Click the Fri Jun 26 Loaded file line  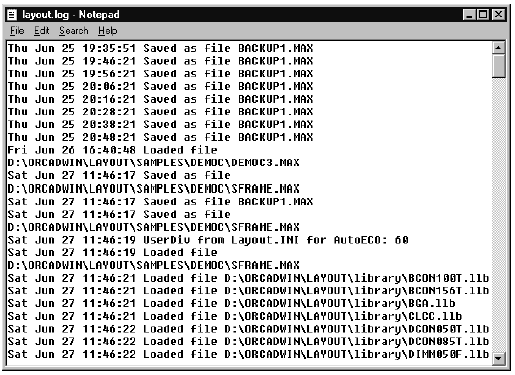tap(113, 150)
